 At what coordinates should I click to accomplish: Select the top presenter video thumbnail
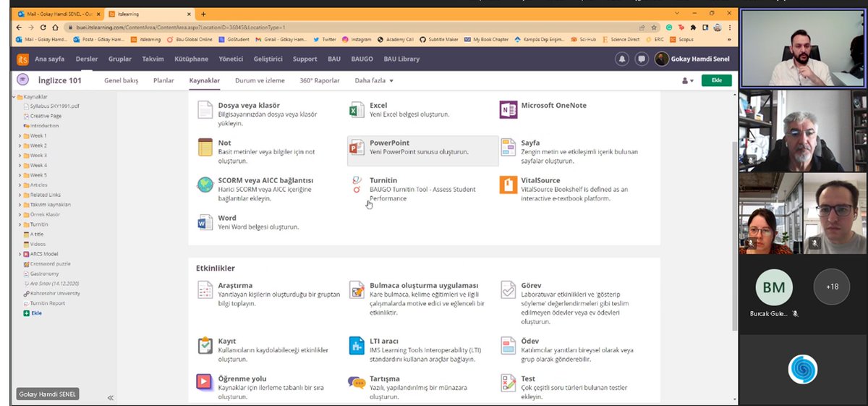803,48
